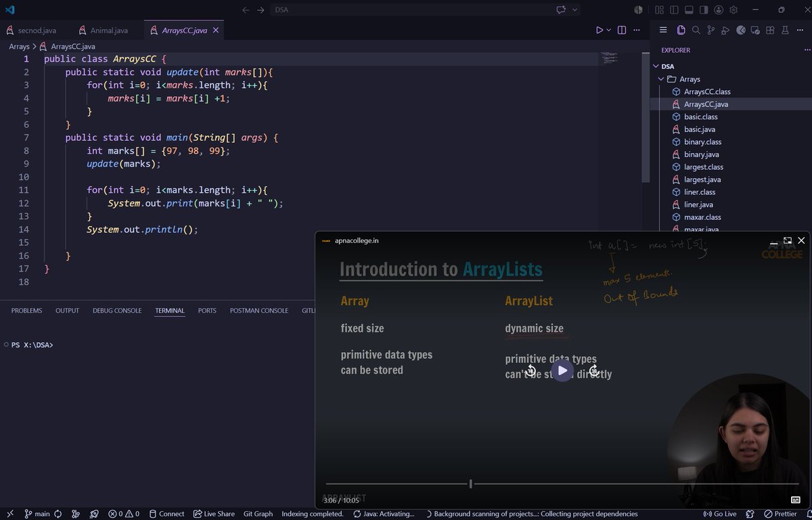
Task: Open Customize Layout in title bar
Action: click(659, 9)
